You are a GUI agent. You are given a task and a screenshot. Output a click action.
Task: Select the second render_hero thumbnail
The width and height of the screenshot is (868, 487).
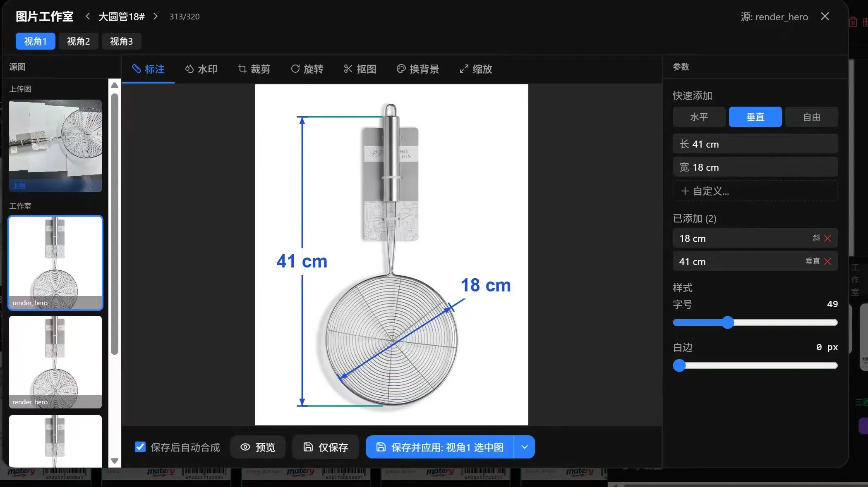tap(55, 362)
